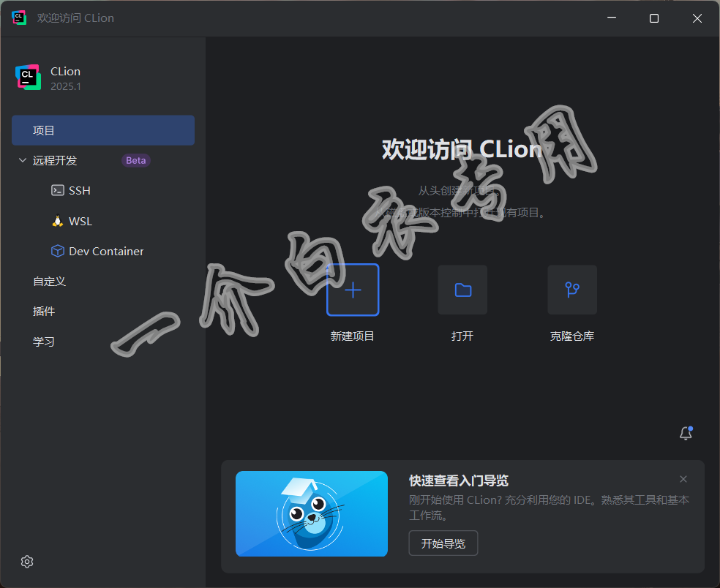The height and width of the screenshot is (588, 720).
Task: Click the 远程开发 label
Action: (55, 160)
